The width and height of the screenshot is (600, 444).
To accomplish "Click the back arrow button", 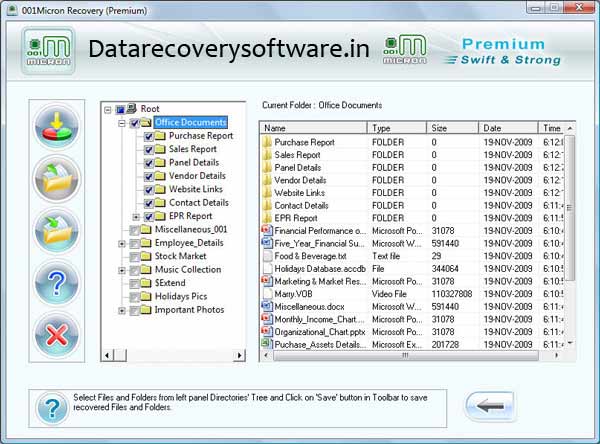I will (490, 406).
